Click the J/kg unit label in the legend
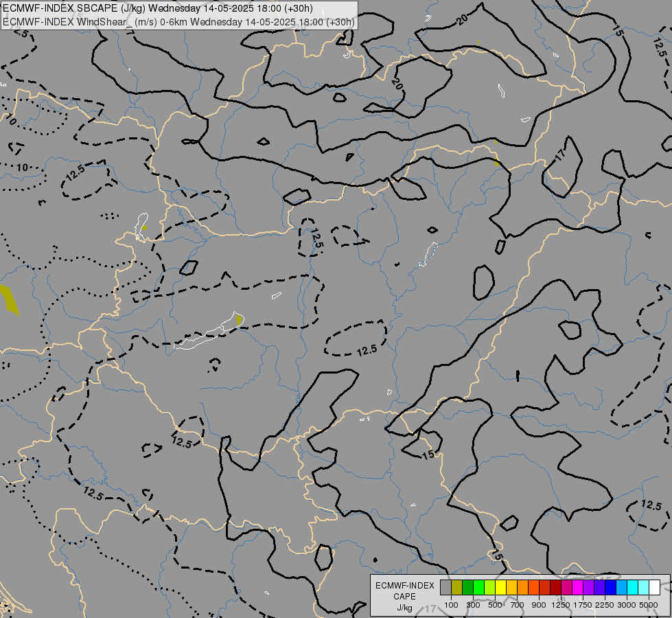672x618 pixels. (x=404, y=608)
